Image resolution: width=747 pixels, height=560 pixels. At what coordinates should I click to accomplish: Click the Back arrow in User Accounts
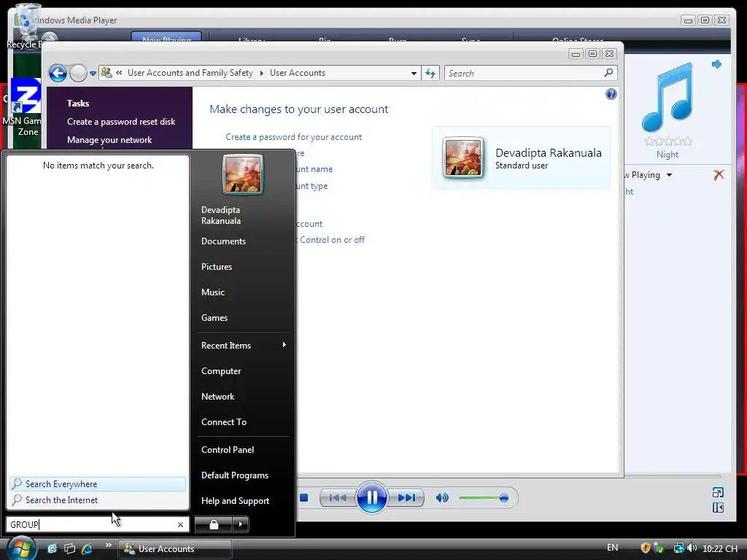click(x=58, y=74)
